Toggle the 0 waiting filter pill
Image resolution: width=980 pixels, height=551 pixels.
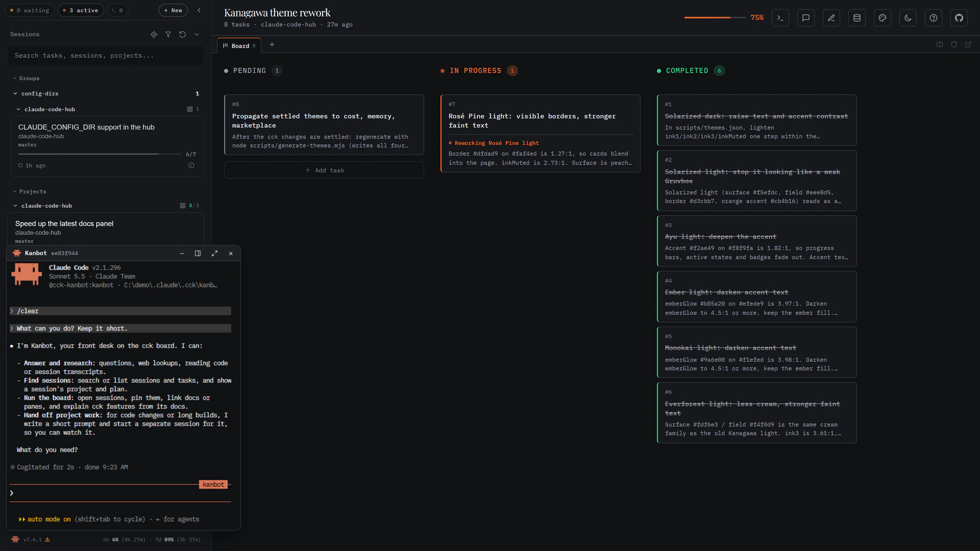(29, 10)
